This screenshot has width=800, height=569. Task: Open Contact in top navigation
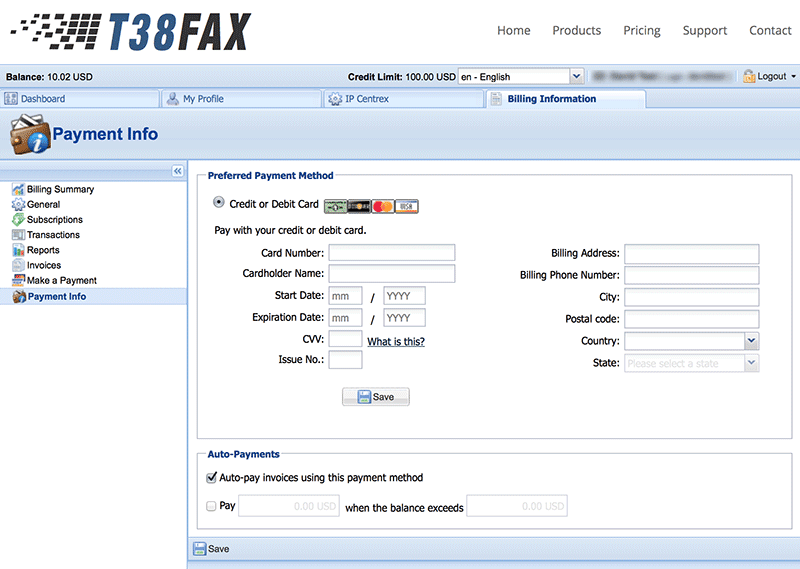pos(770,31)
